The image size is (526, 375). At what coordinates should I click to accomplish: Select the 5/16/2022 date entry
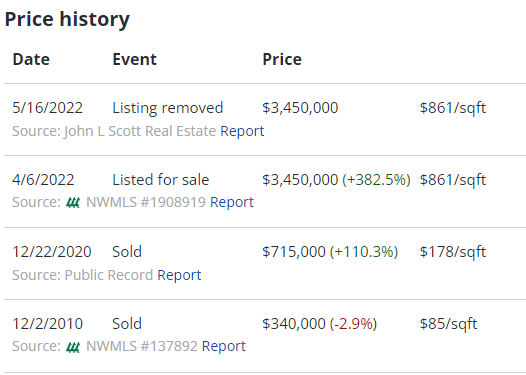point(47,108)
